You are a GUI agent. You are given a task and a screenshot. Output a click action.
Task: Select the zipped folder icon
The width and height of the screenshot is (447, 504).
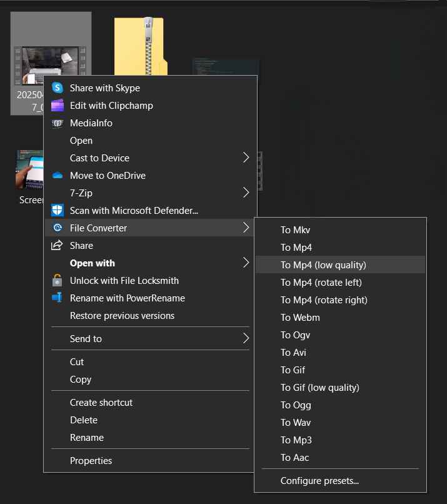pyautogui.click(x=141, y=46)
